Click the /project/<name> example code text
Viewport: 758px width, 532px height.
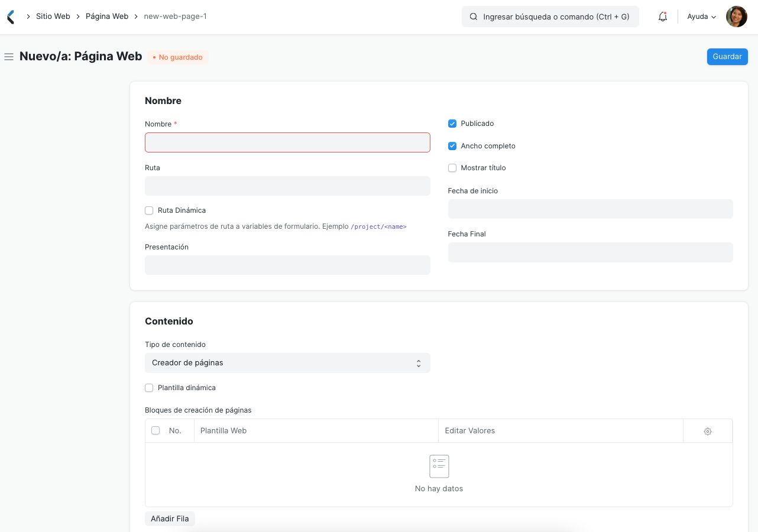[378, 226]
